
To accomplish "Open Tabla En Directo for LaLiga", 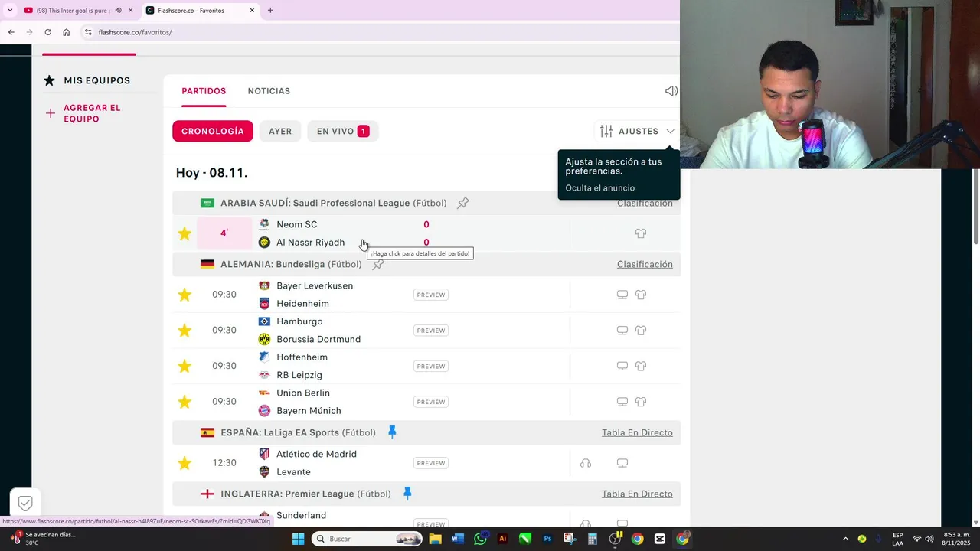I will point(637,432).
